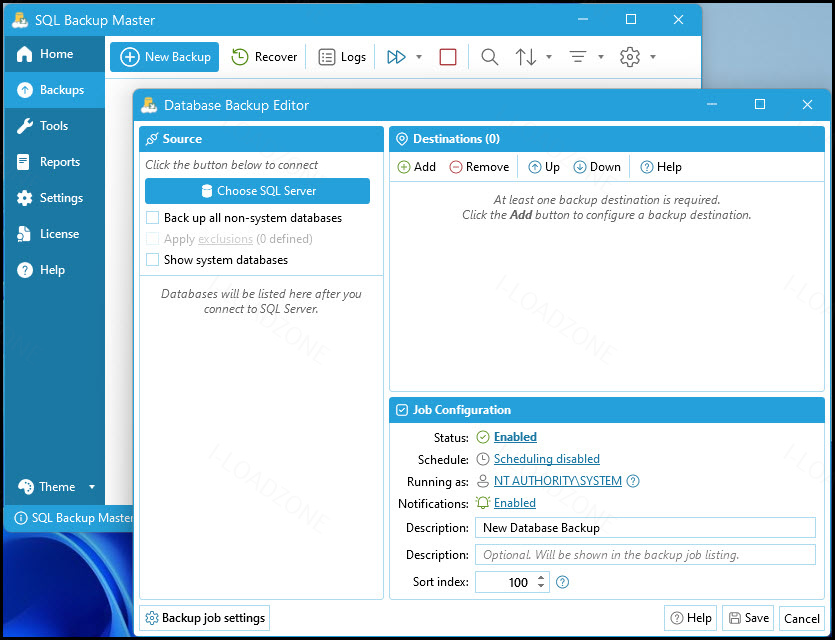This screenshot has width=835, height=640.
Task: Click the Recover toolbar button
Action: (x=264, y=57)
